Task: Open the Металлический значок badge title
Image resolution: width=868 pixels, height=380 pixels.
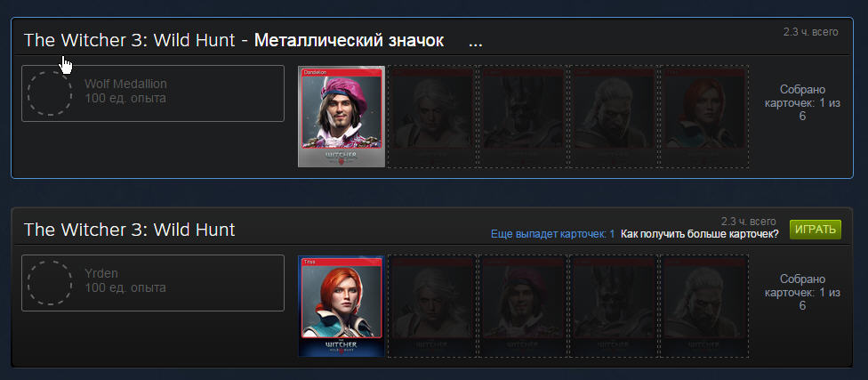Action: pos(349,40)
